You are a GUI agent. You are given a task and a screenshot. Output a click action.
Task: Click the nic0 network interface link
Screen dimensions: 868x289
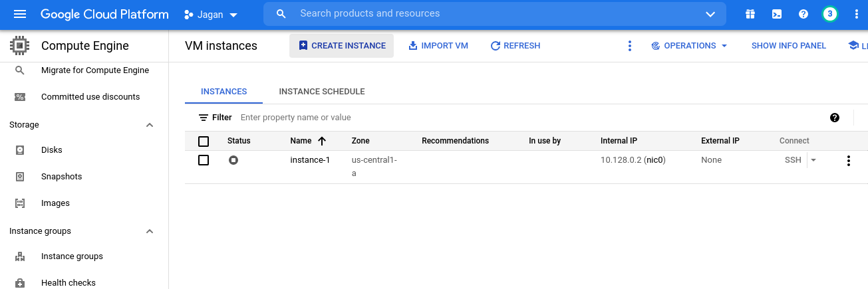pyautogui.click(x=656, y=160)
